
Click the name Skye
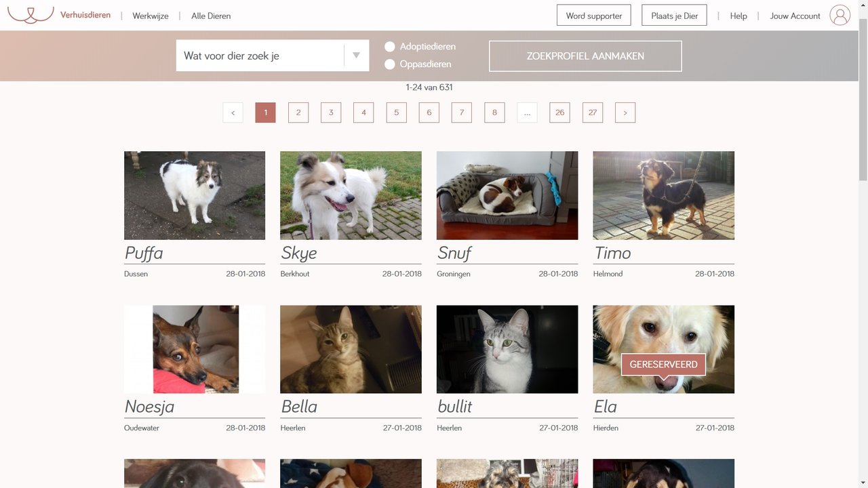pyautogui.click(x=299, y=253)
